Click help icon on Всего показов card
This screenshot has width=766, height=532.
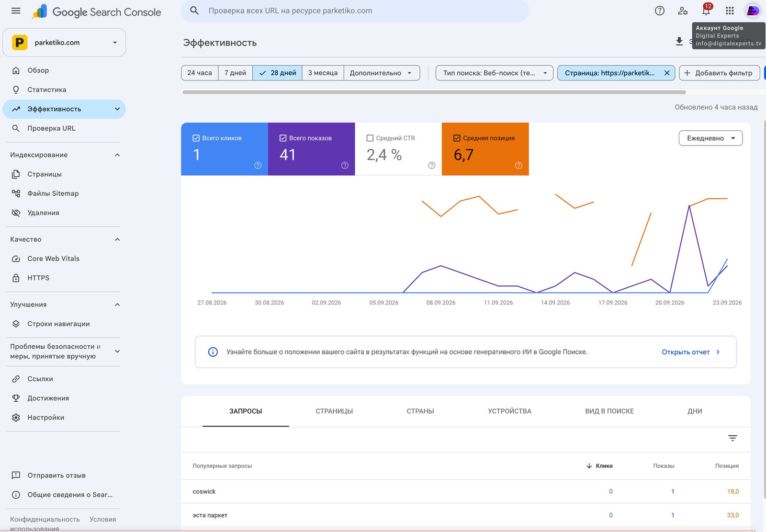tap(345, 165)
